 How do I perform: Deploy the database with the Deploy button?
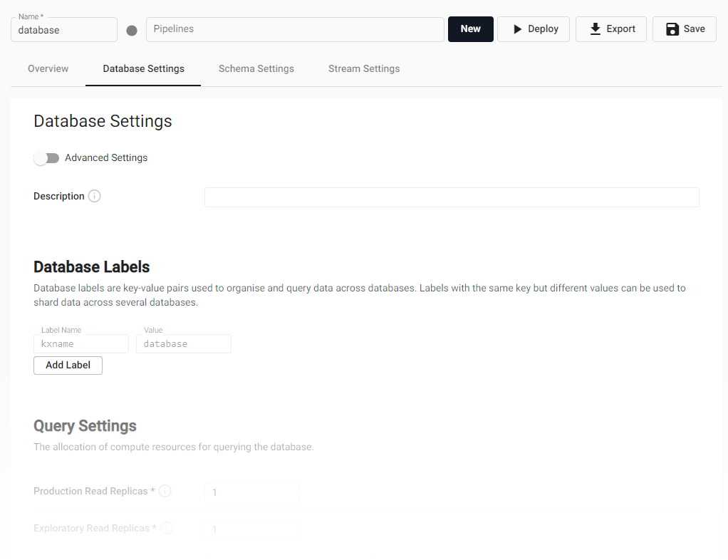click(534, 28)
